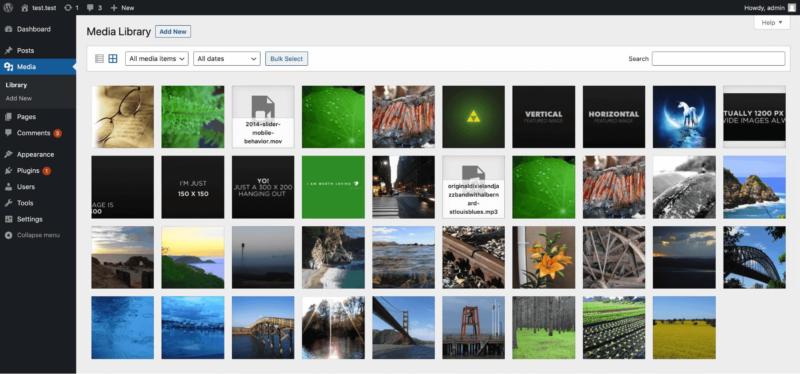Open the 2014-slider-mobile-behavior.mov file
Viewport: 800px width, 374px height.
click(263, 117)
